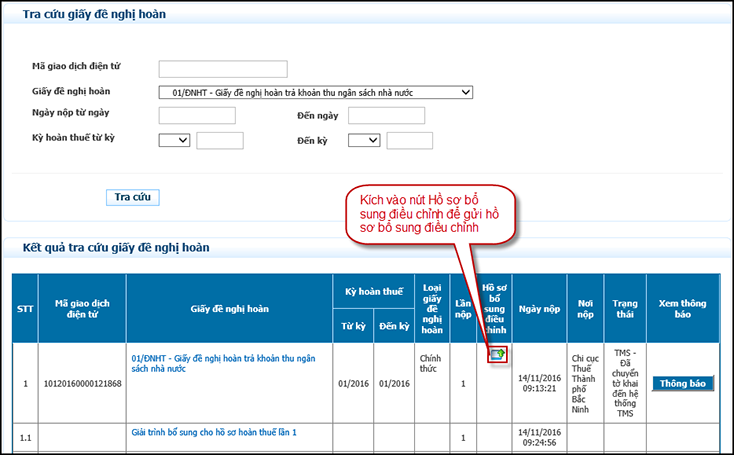
Task: Click the Ngày nộp từ ngày date field
Action: pyautogui.click(x=197, y=116)
